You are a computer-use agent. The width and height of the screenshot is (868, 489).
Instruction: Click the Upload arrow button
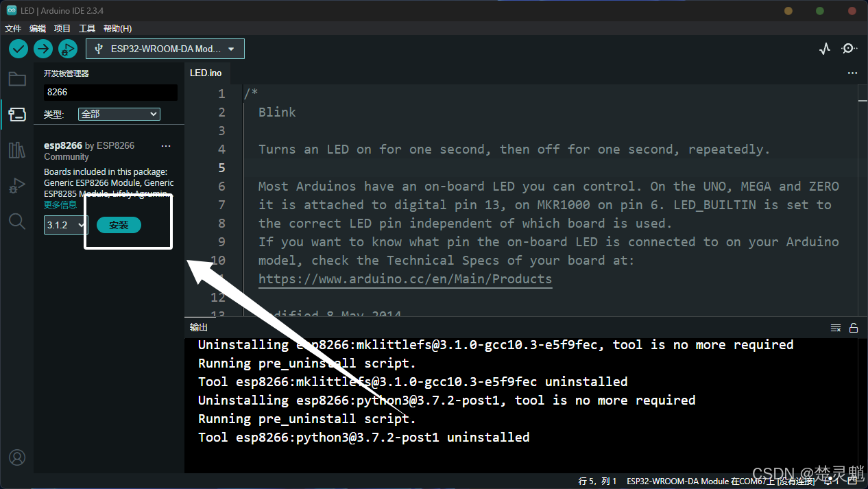click(43, 49)
